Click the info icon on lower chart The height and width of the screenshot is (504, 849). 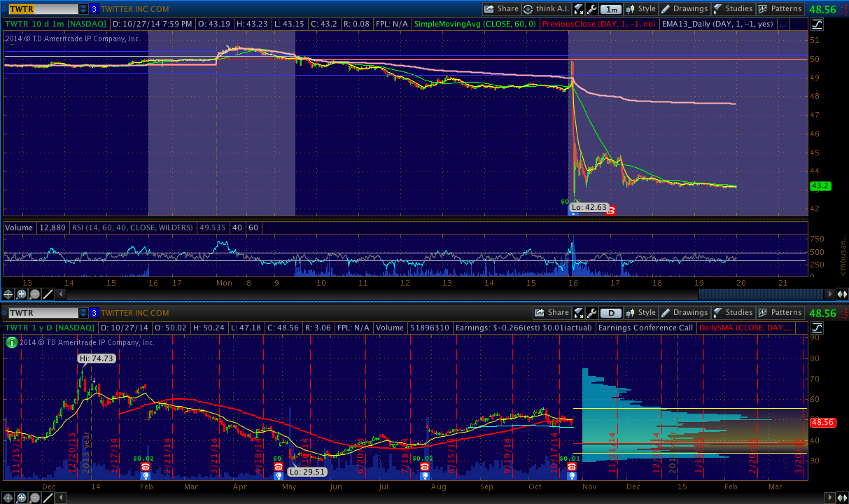coord(11,342)
